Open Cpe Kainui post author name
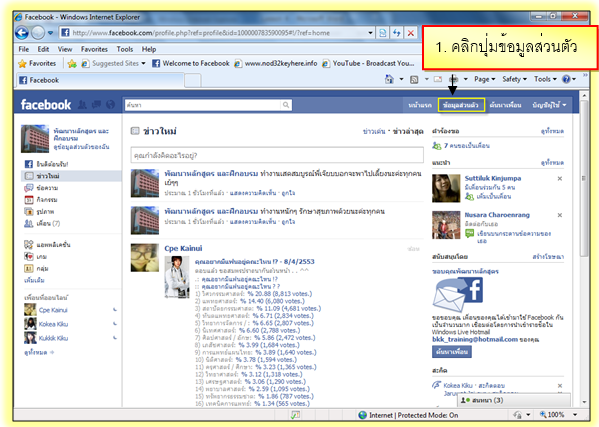Screen dimensions: 599x427 coord(183,248)
